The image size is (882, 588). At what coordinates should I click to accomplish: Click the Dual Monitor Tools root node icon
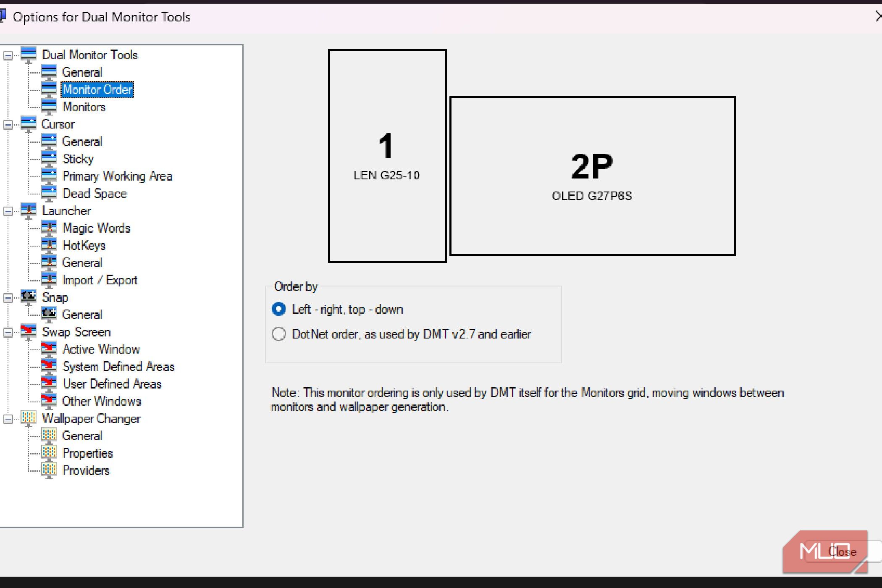(x=29, y=55)
